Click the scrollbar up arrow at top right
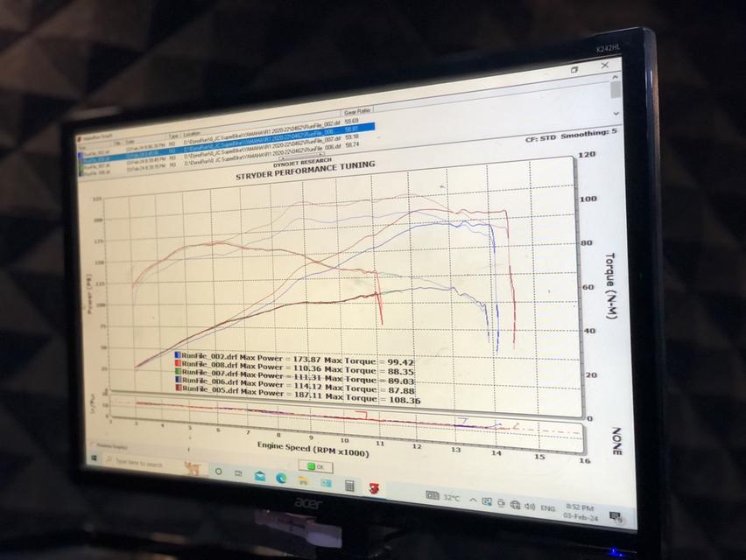The height and width of the screenshot is (560, 746). point(616,76)
